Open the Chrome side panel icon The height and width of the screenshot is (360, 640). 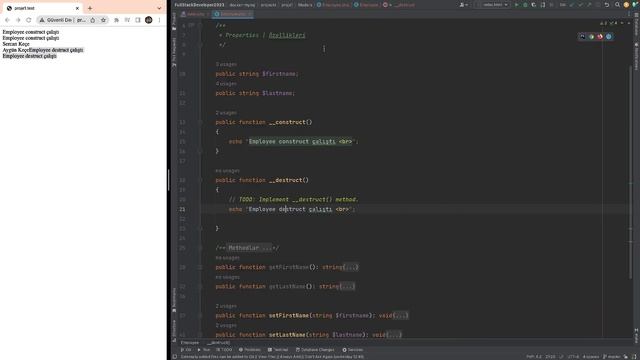[x=138, y=20]
